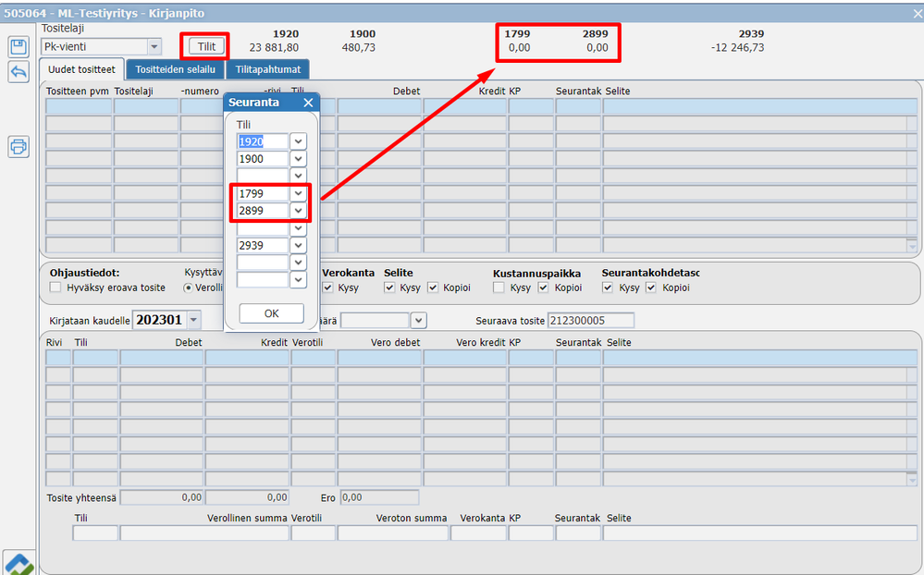Click the undo back-arrow icon

[x=18, y=72]
